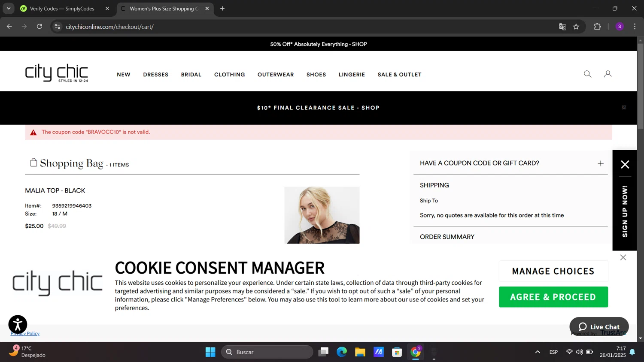Click the MALIA TOP - BLACK product title
644x362 pixels.
[55, 190]
